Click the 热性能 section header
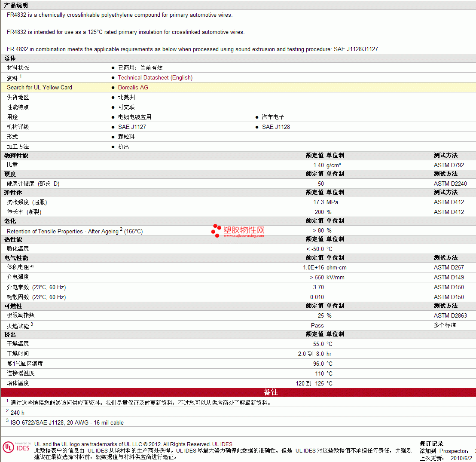The width and height of the screenshot is (476, 462). (13, 240)
